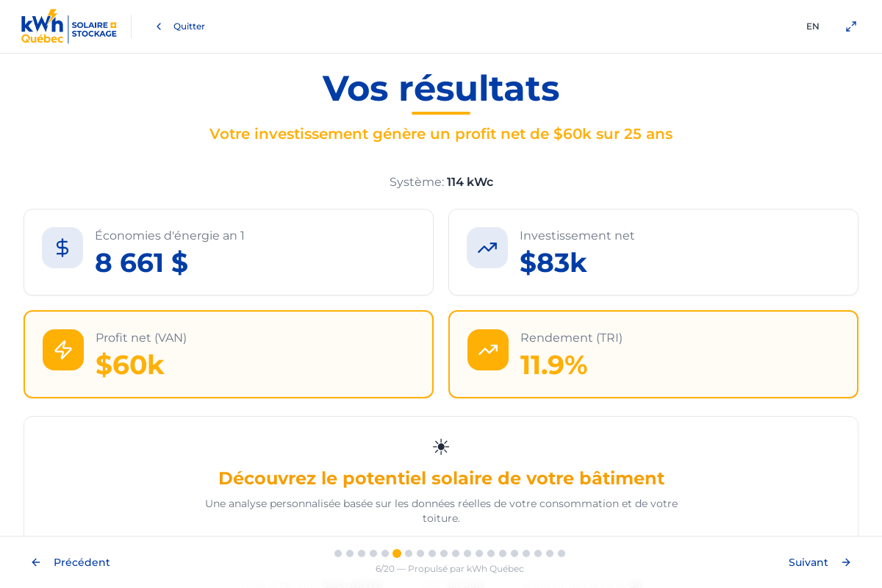Select the first pagination dot

pos(338,553)
